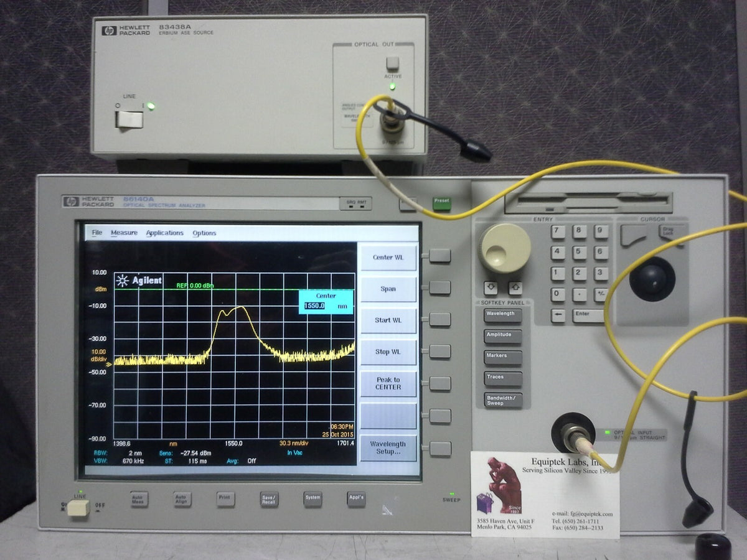Click the round ENTRY rotary knob
This screenshot has height=560, width=747.
click(505, 248)
